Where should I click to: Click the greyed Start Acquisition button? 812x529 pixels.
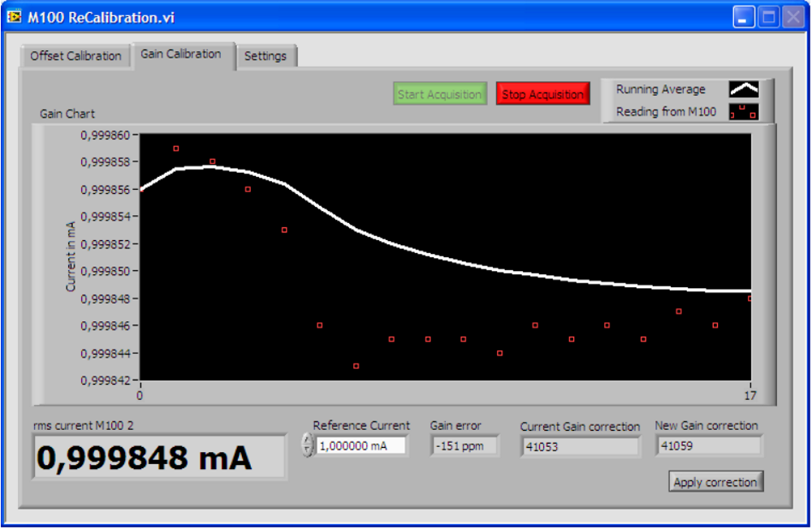439,93
